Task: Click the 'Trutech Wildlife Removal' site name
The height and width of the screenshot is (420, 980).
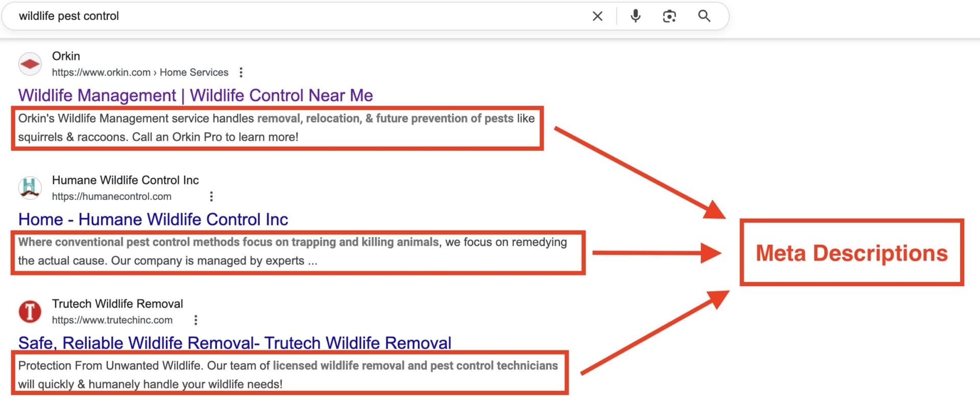Action: 117,304
